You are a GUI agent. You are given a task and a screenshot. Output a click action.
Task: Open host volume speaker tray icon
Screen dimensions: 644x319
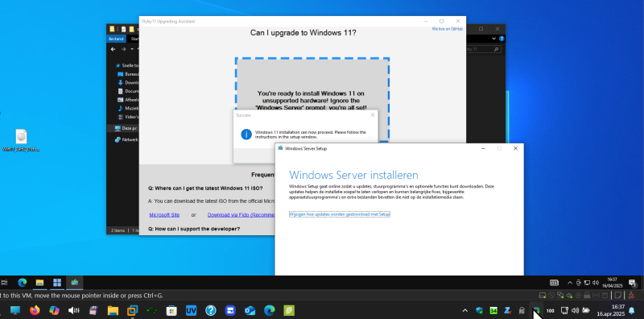coord(576,310)
